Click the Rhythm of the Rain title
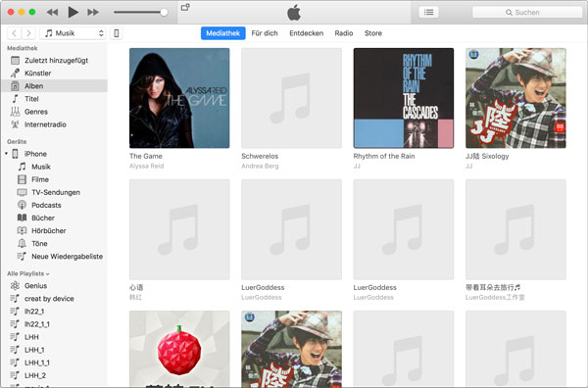588x388 pixels. [384, 156]
